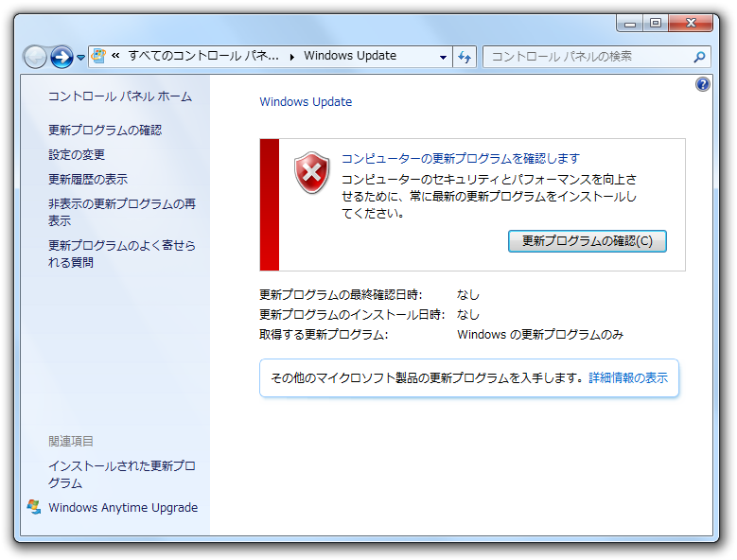Select 更新プログラムの確認 in the sidebar

(105, 130)
